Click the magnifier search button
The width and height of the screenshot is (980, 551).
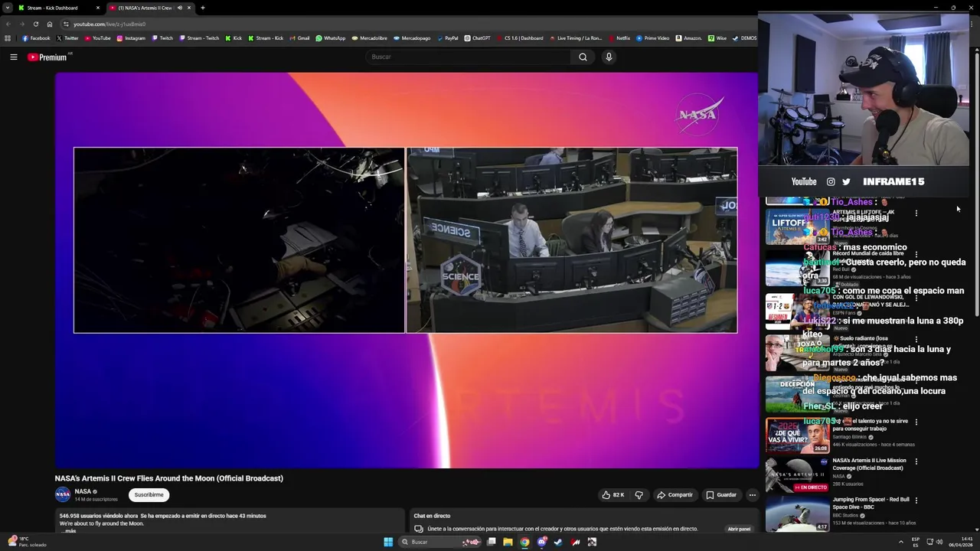tap(583, 57)
